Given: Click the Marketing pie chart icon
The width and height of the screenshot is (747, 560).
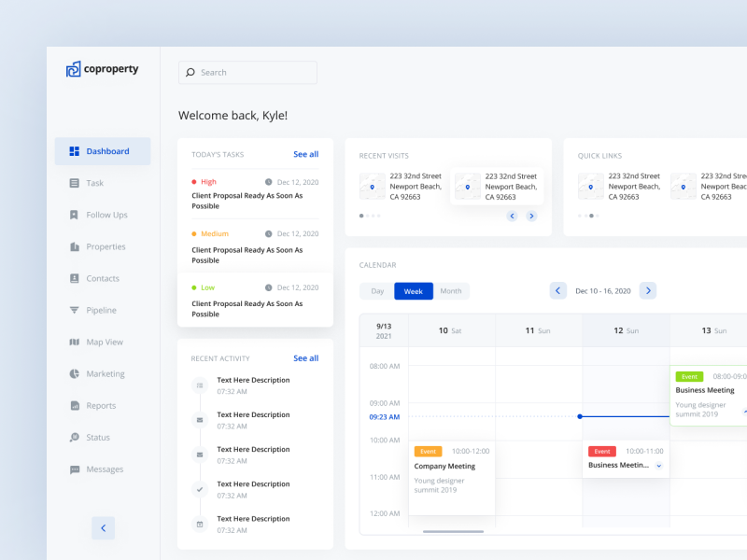Looking at the screenshot, I should click(75, 374).
